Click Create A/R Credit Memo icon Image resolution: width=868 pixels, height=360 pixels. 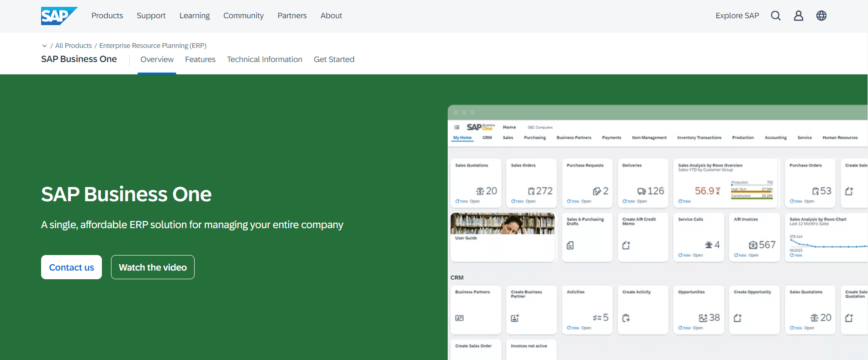click(x=626, y=245)
